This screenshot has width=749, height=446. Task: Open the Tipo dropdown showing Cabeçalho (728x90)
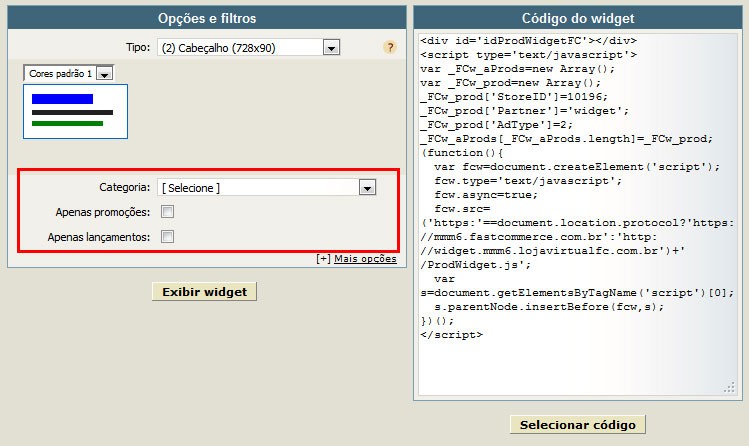[x=248, y=47]
